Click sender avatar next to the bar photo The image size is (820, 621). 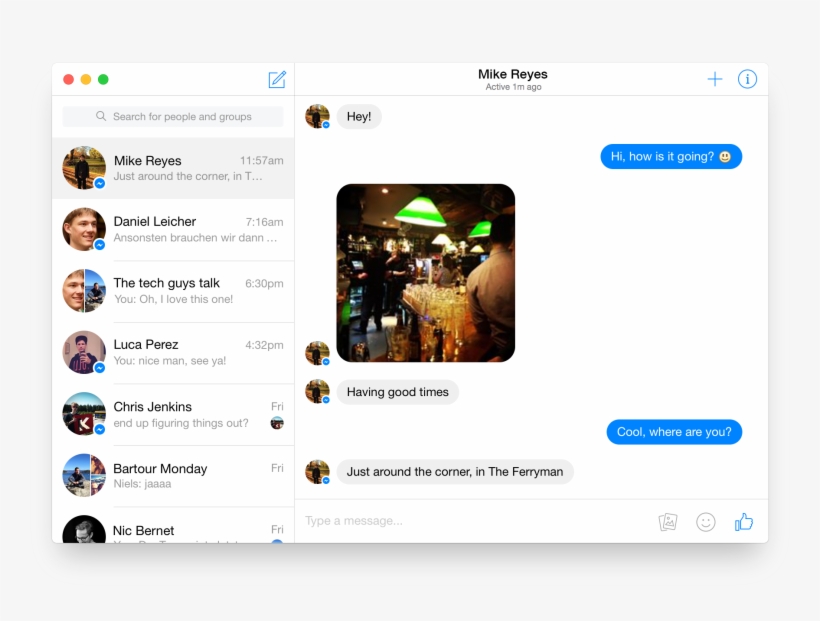pos(317,353)
